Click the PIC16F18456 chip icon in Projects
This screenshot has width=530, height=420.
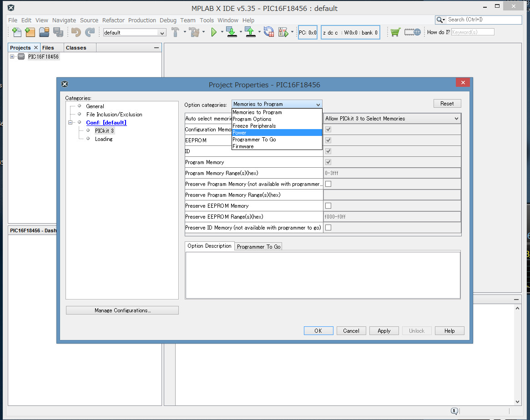click(21, 57)
